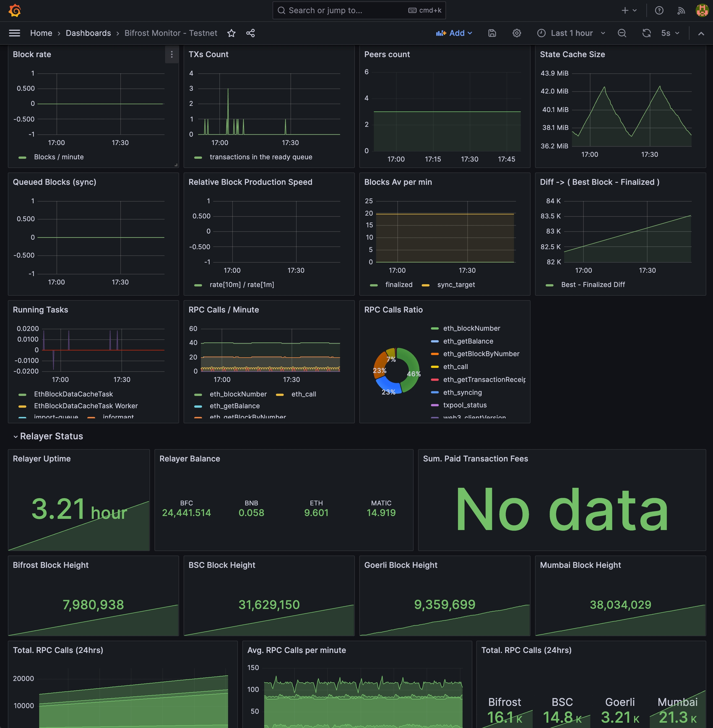Image resolution: width=713 pixels, height=728 pixels.
Task: Open the Last 1 hour time picker
Action: (x=571, y=33)
